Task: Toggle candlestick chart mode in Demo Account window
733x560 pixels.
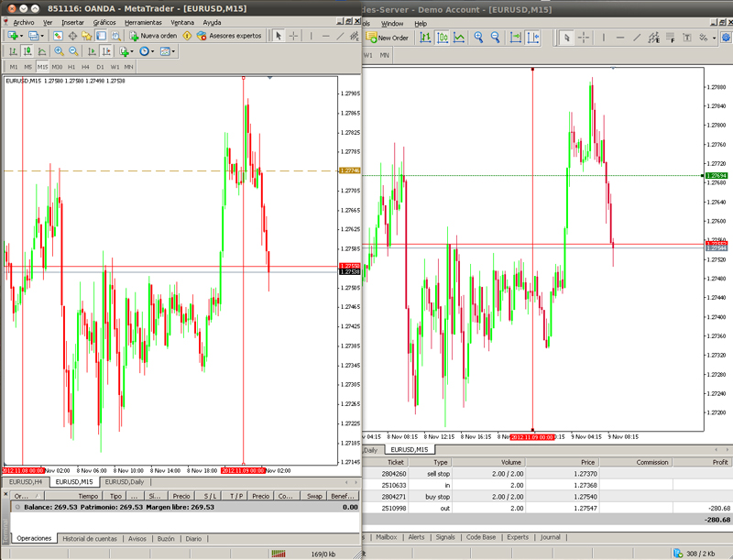Action: pyautogui.click(x=442, y=38)
